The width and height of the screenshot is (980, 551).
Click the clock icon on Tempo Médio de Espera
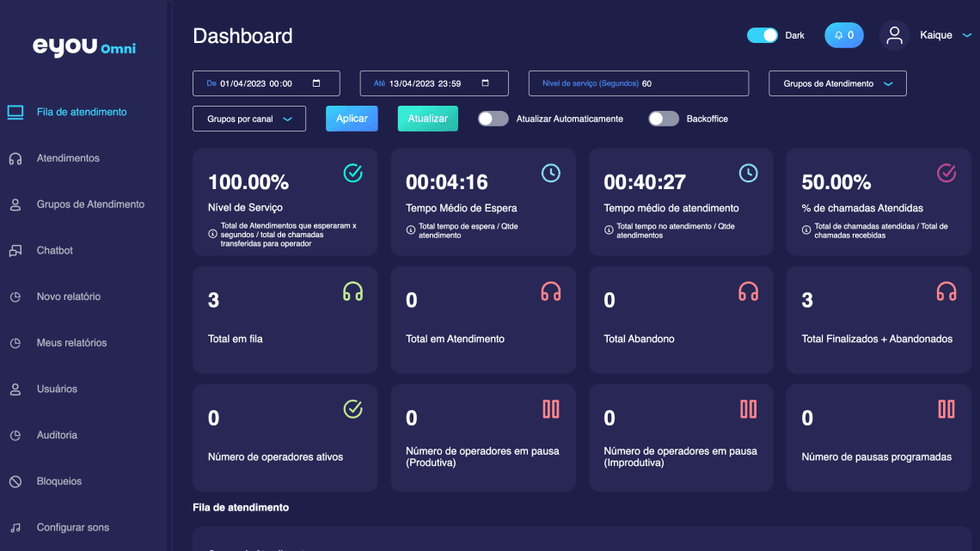550,173
